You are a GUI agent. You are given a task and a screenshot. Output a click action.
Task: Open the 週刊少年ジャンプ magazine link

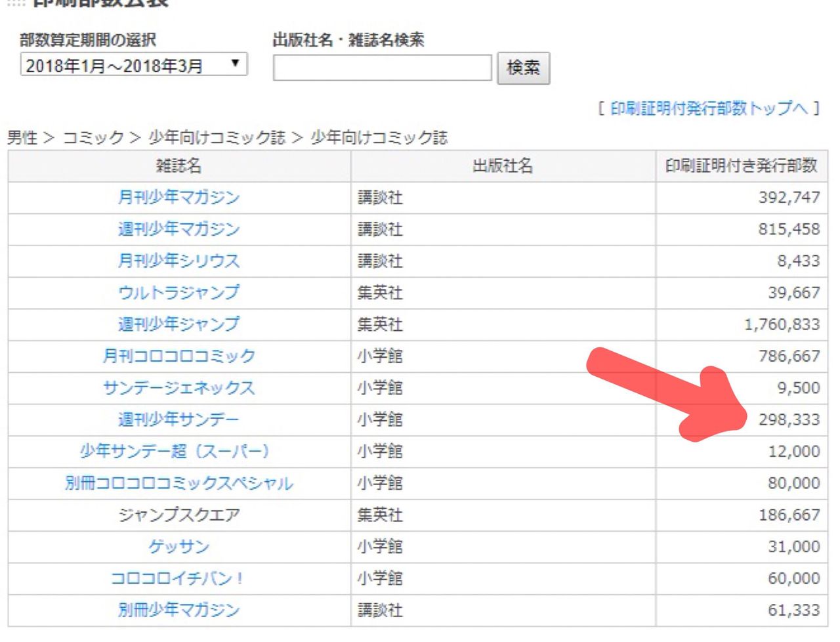click(x=178, y=324)
